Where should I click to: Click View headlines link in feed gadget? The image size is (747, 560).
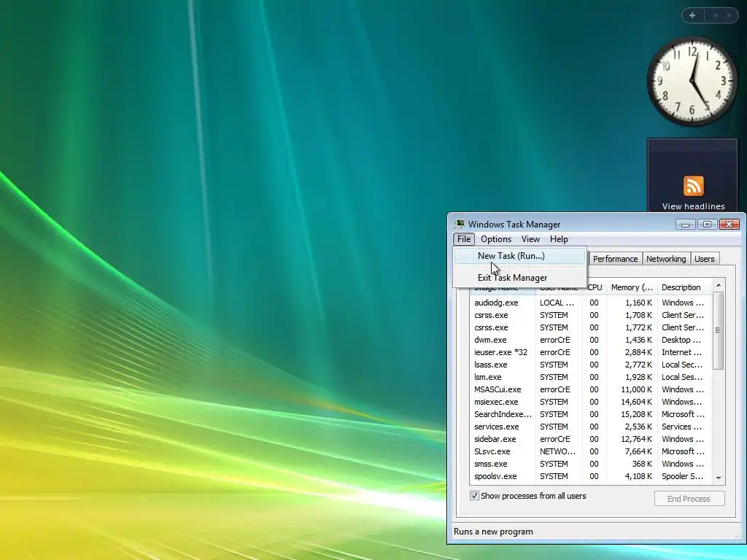point(693,206)
